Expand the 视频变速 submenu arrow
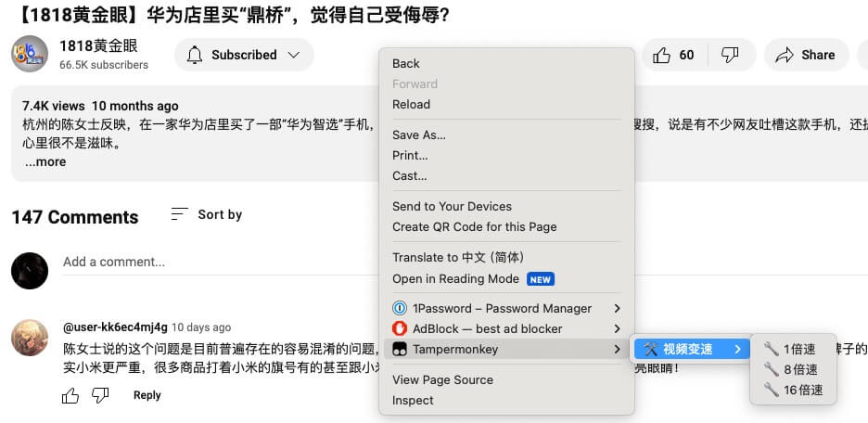Viewport: 868px width, 423px height. point(738,350)
